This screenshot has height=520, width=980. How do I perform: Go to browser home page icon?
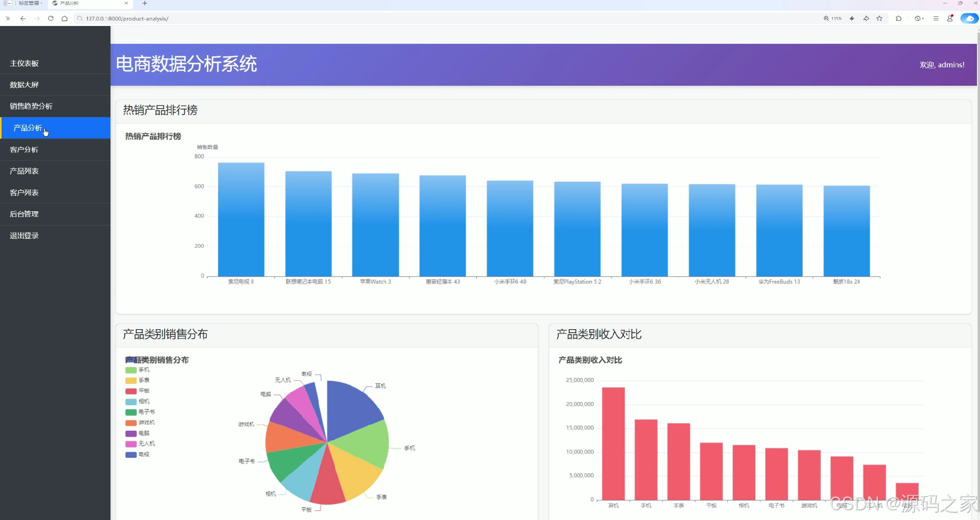(64, 18)
